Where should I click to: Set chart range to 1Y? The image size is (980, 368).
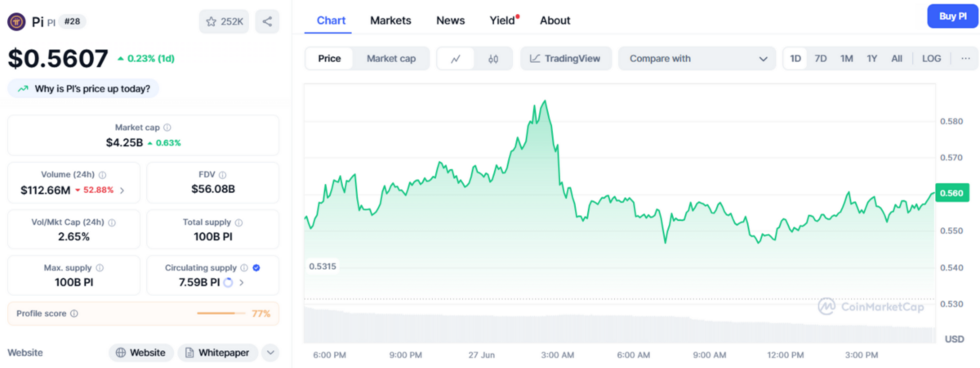(872, 59)
